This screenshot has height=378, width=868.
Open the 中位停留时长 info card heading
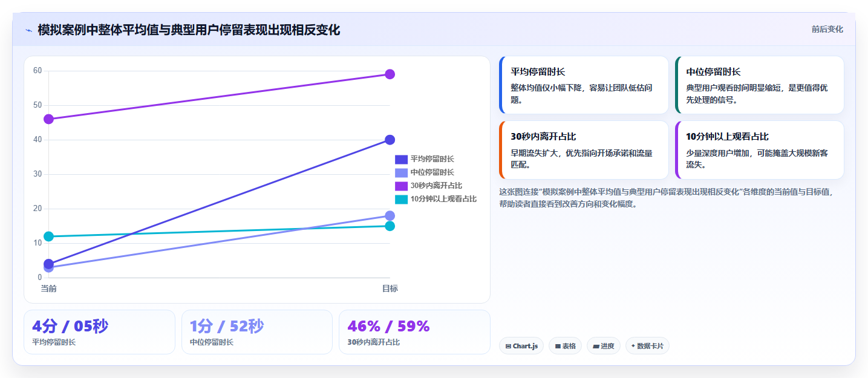coord(713,71)
